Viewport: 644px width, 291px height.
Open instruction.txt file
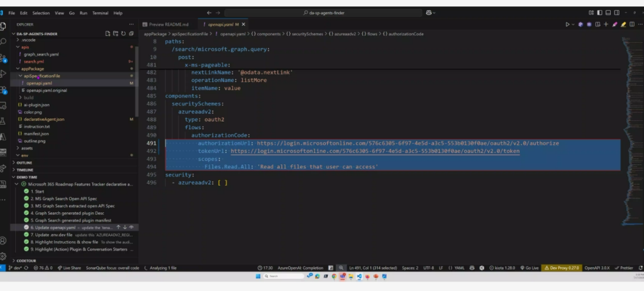(36, 127)
